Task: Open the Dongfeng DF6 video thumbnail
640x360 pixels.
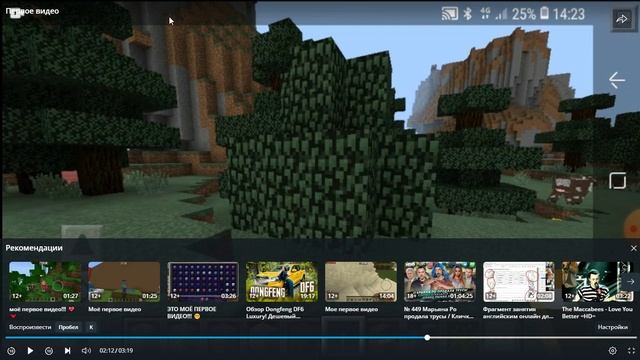Action: tap(282, 282)
